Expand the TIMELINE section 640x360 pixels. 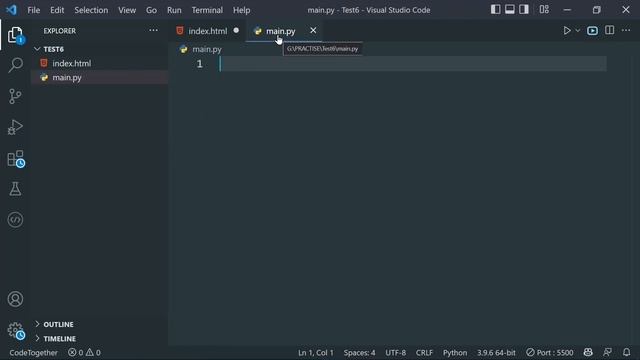[x=100, y=338]
